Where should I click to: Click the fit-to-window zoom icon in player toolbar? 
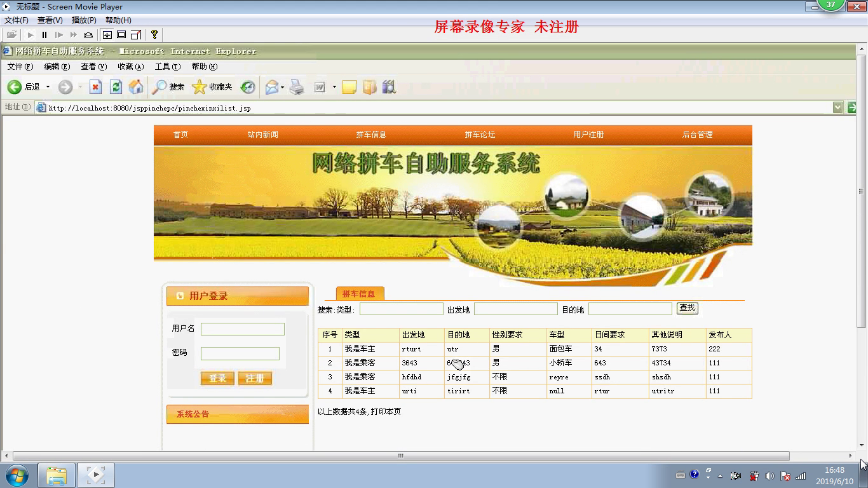pos(107,35)
